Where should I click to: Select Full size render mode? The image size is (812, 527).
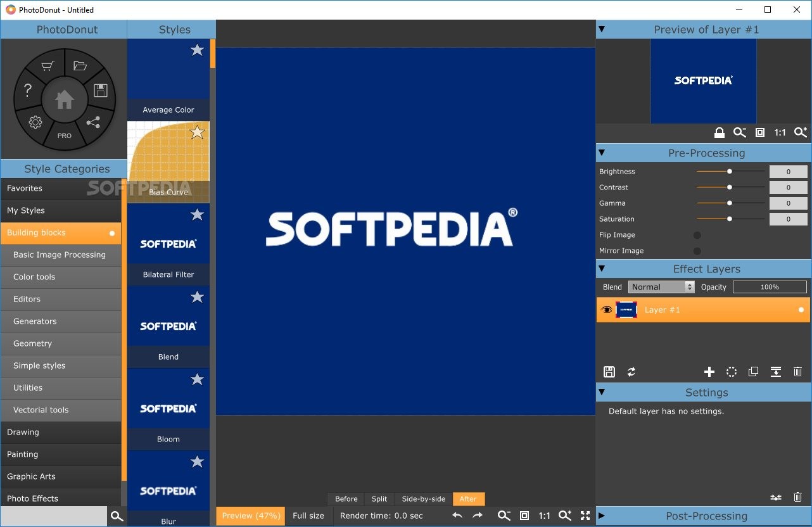[308, 516]
